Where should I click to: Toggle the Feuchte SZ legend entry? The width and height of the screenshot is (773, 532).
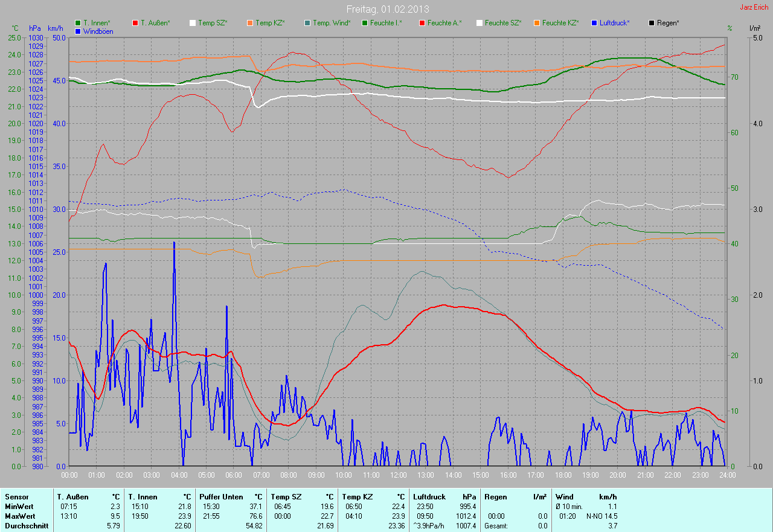click(x=502, y=23)
